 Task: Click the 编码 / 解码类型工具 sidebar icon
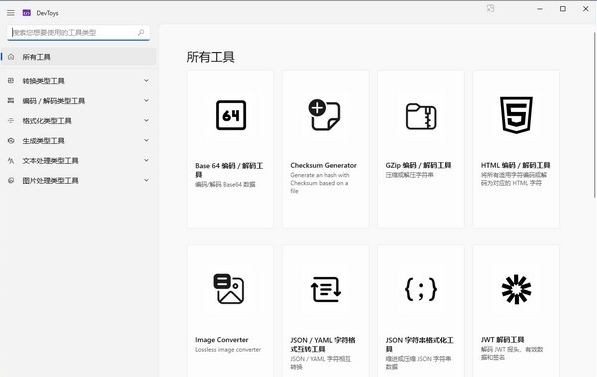click(x=11, y=101)
